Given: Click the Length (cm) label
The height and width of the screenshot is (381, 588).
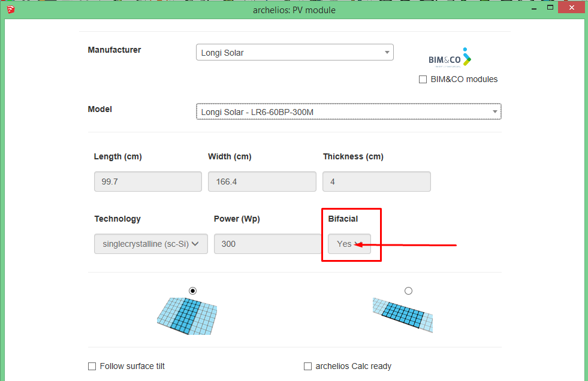Looking at the screenshot, I should [x=117, y=156].
